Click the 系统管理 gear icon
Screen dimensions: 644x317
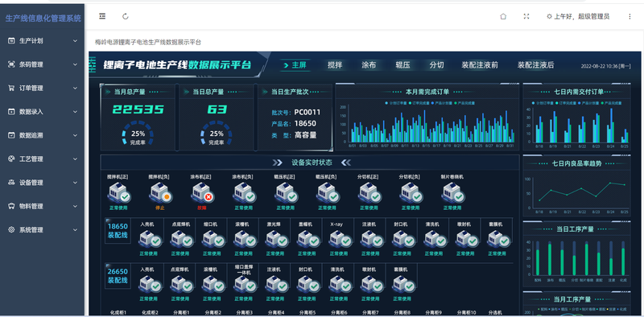[x=11, y=229]
